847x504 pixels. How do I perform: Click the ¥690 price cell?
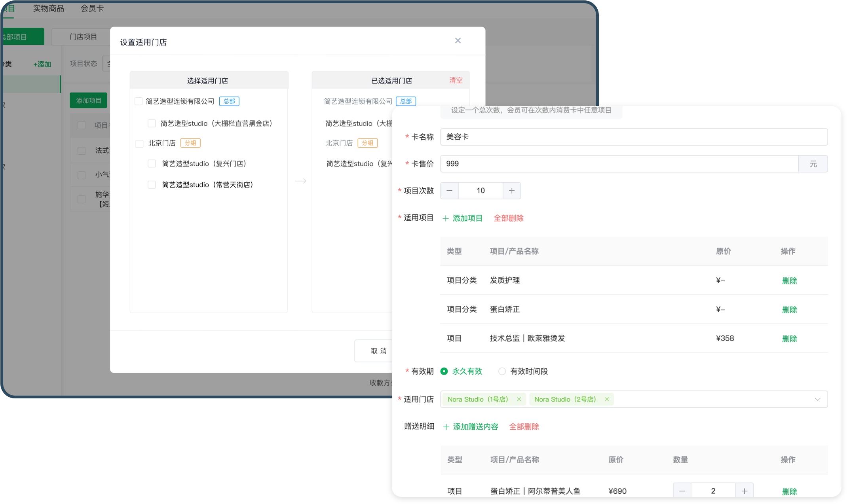point(617,491)
